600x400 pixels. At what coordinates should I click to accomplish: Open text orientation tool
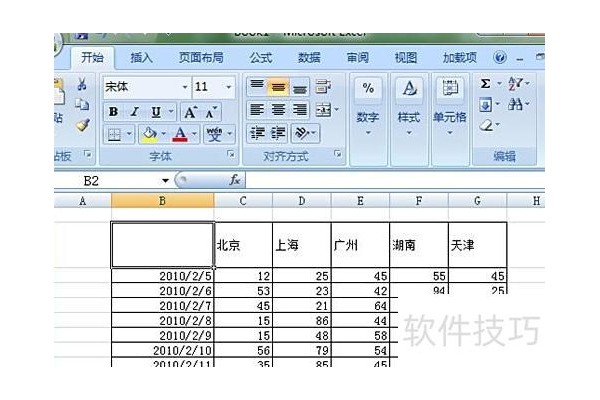305,133
